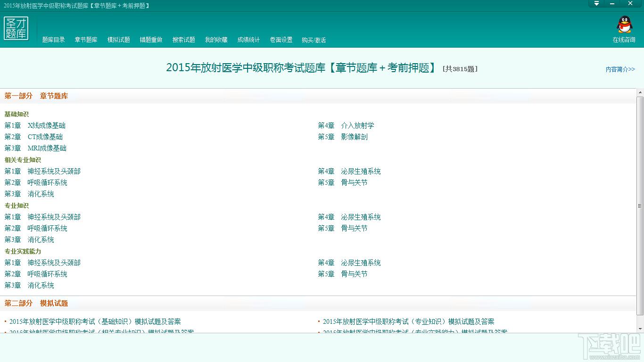The width and height of the screenshot is (644, 362).
Task: View 成绩统计 score statistics
Action: (x=248, y=40)
